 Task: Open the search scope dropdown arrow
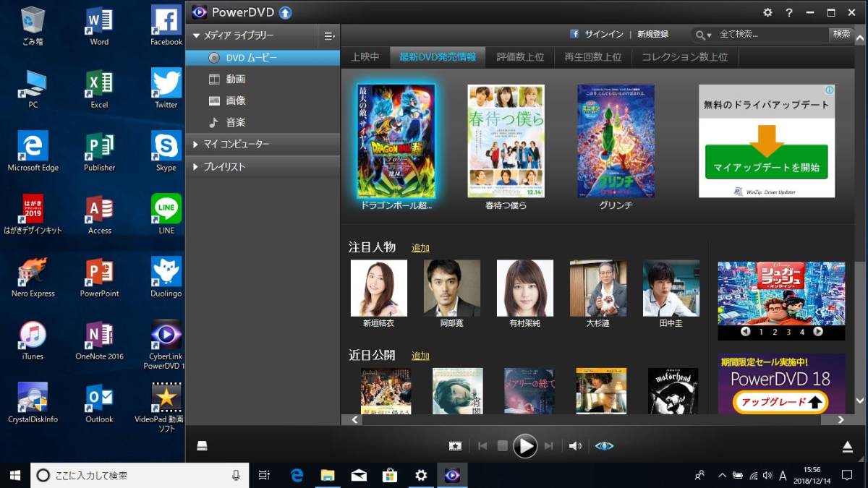coord(710,34)
